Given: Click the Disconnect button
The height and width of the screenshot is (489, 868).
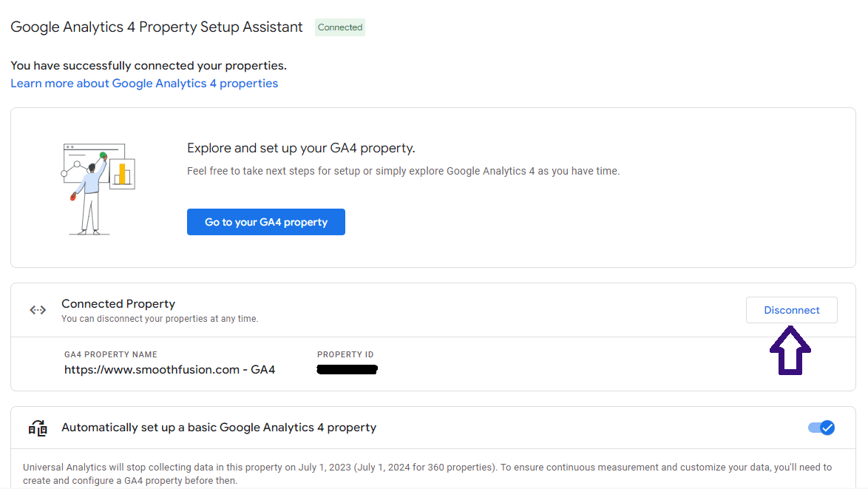Looking at the screenshot, I should click(792, 310).
